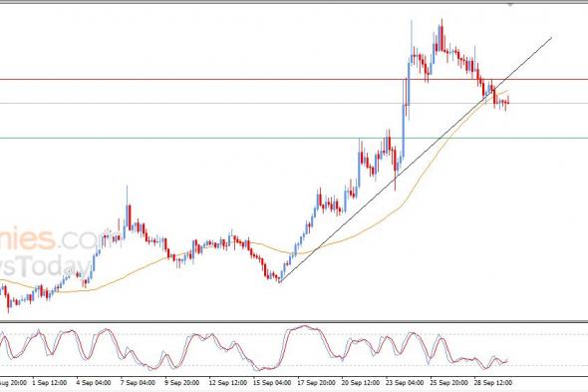
Task: Click the '25 Sep 20:00' time axis label
Action: coord(448,383)
